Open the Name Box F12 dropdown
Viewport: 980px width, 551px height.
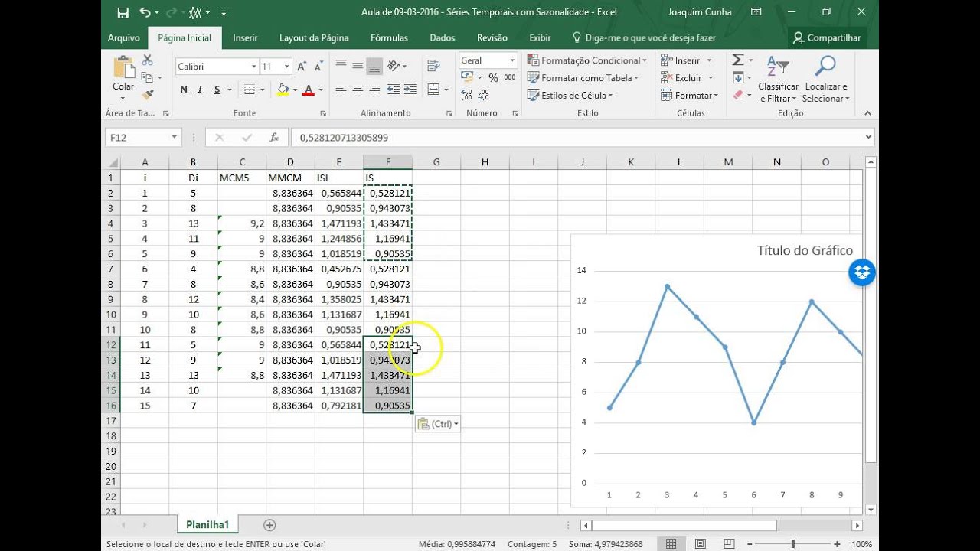click(x=175, y=138)
